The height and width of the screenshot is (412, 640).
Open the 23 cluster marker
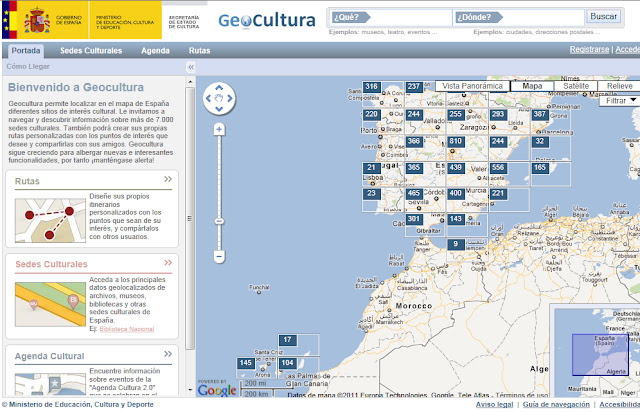coord(371,193)
